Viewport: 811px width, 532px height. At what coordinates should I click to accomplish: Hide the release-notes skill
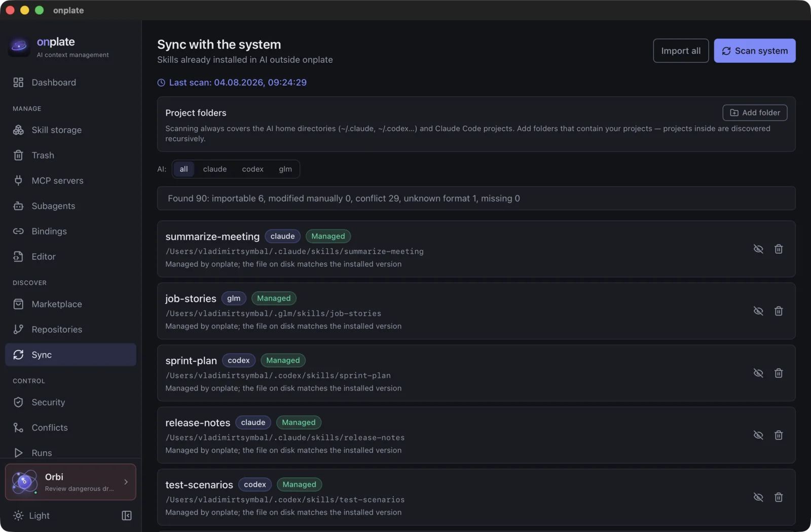point(758,435)
